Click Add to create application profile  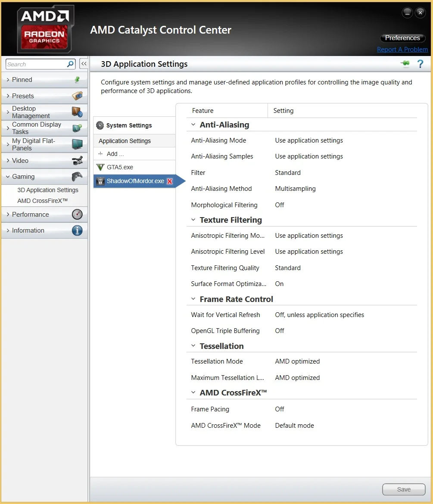134,154
